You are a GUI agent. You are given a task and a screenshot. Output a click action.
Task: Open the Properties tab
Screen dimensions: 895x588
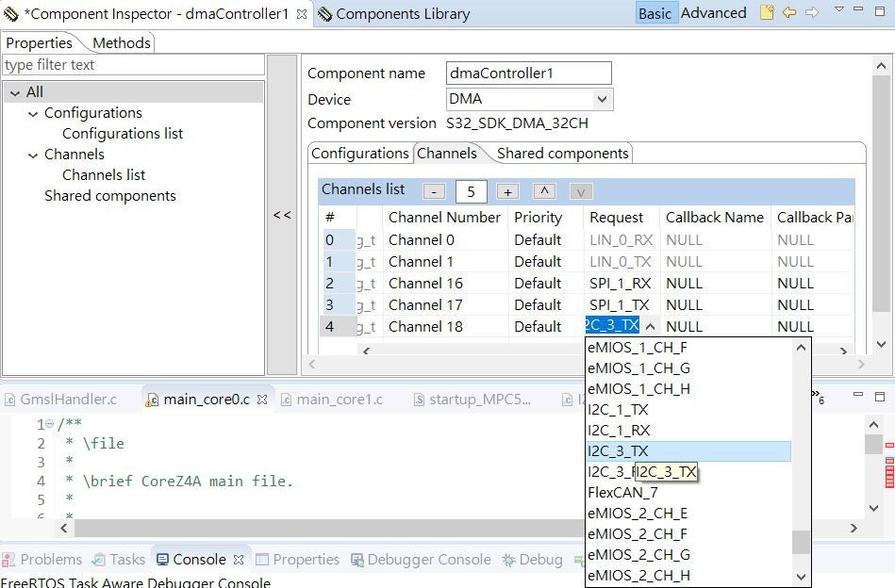click(x=39, y=43)
